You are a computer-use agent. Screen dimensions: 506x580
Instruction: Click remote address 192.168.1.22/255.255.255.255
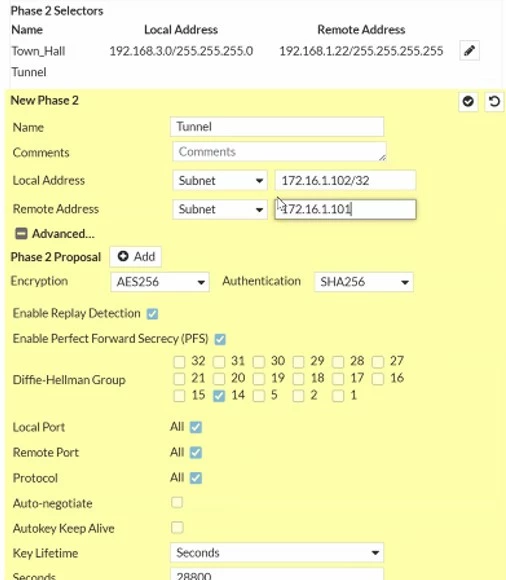coord(361,51)
